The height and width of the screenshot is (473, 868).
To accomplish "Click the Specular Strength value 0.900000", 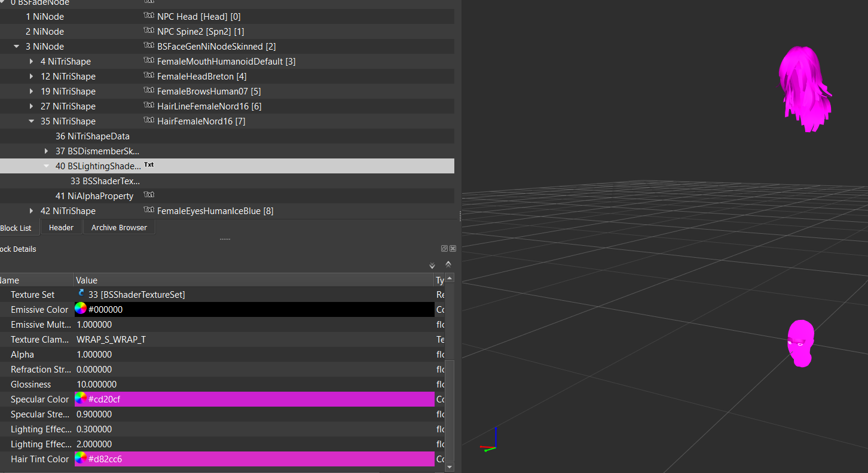I will [94, 414].
